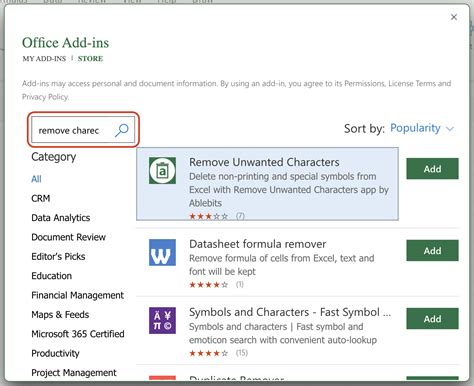
Task: Select the Document Review category
Action: [68, 237]
